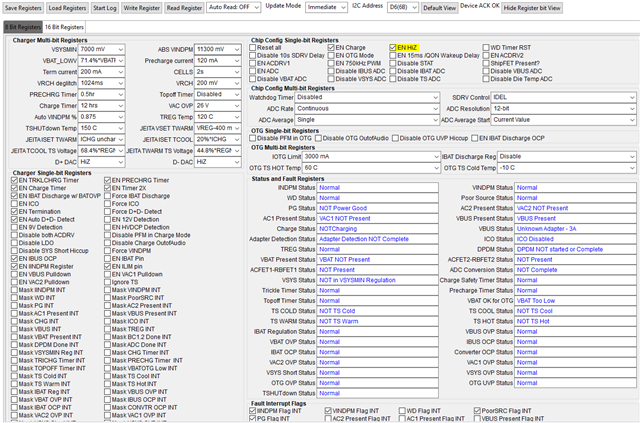Viewport: 640px width, 423px height.
Task: Open the SDRV Control dropdown
Action: pyautogui.click(x=563, y=97)
